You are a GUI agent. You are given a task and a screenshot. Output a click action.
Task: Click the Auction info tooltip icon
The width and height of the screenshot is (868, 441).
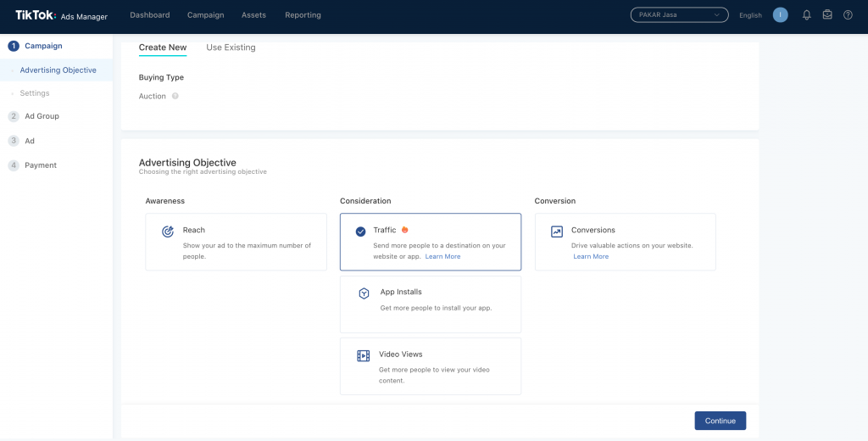[175, 96]
